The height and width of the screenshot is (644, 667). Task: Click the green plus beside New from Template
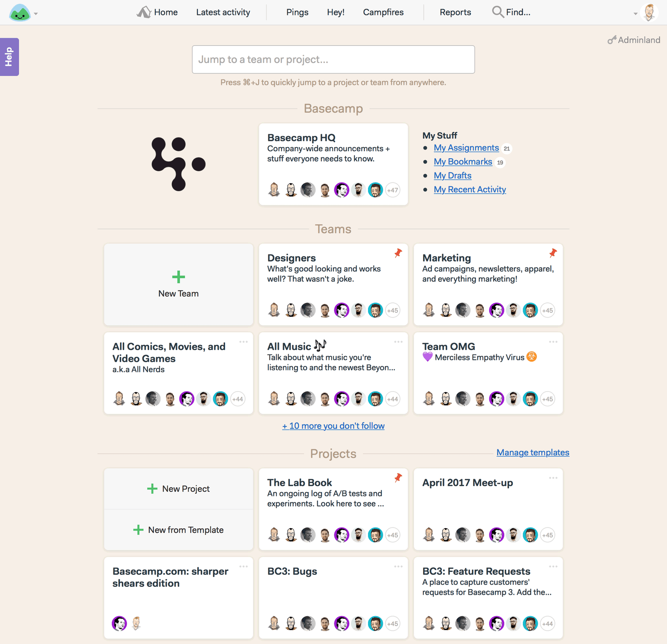138,530
